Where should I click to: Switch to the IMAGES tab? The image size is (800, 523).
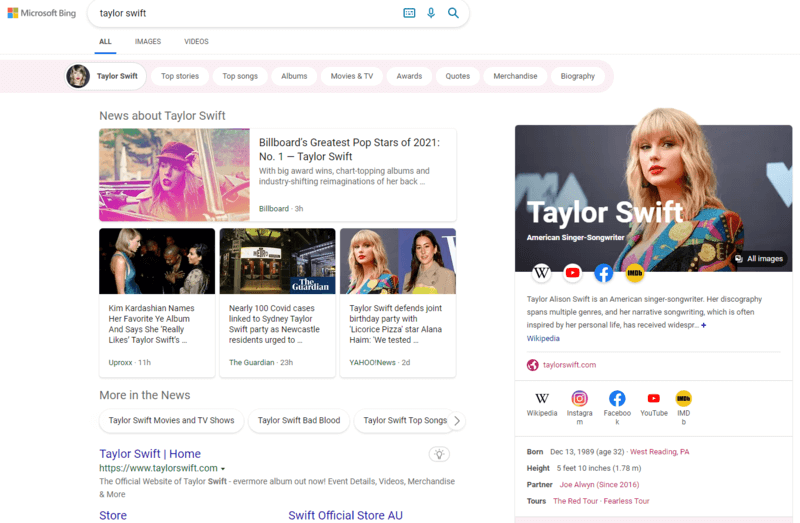pos(148,42)
